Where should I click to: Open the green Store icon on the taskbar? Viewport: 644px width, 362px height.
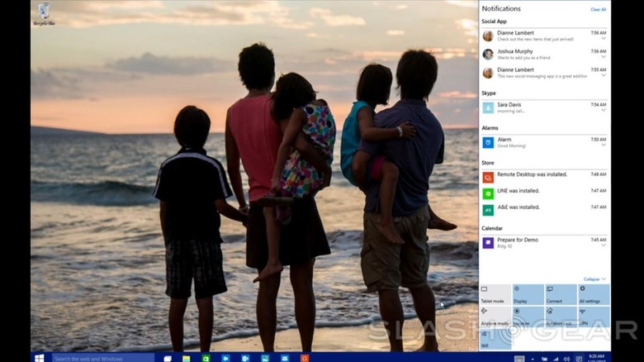coord(206,359)
